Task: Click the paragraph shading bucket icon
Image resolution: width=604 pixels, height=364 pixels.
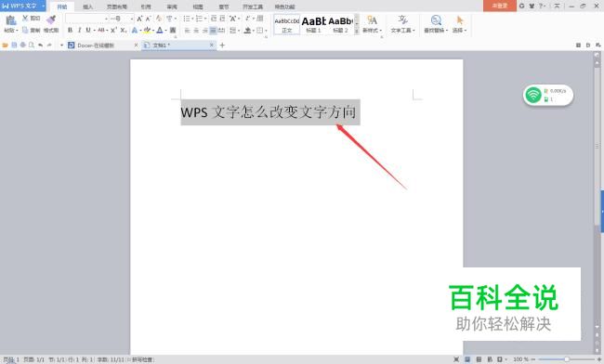Action: tap(248, 30)
